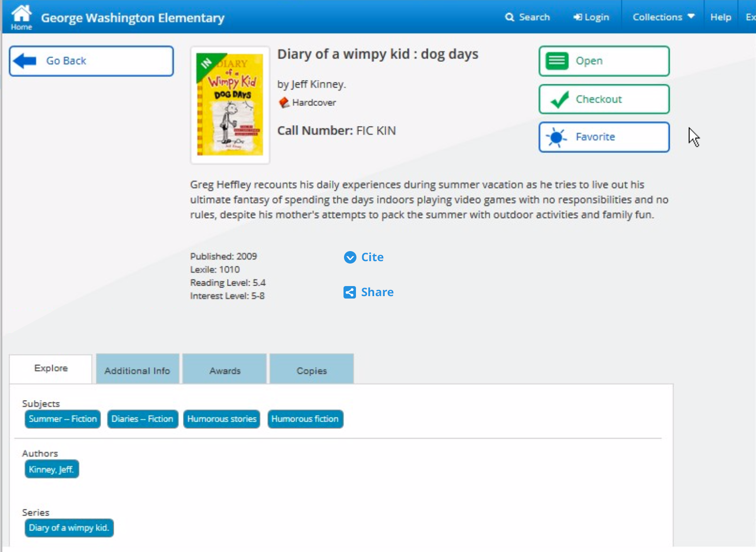This screenshot has width=756, height=552.
Task: Switch to the Copies tab
Action: click(311, 369)
